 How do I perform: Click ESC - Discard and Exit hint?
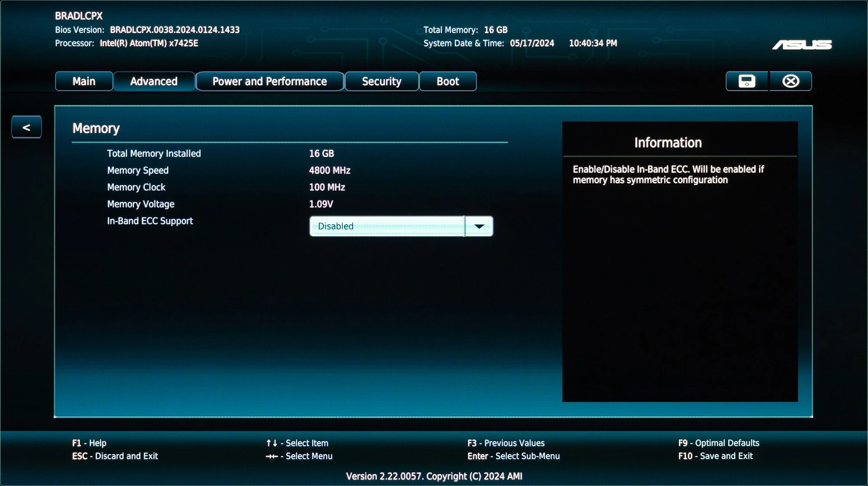coord(115,456)
